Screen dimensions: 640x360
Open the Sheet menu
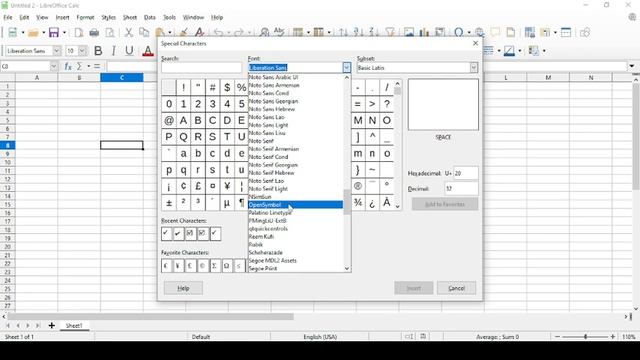coord(130,18)
